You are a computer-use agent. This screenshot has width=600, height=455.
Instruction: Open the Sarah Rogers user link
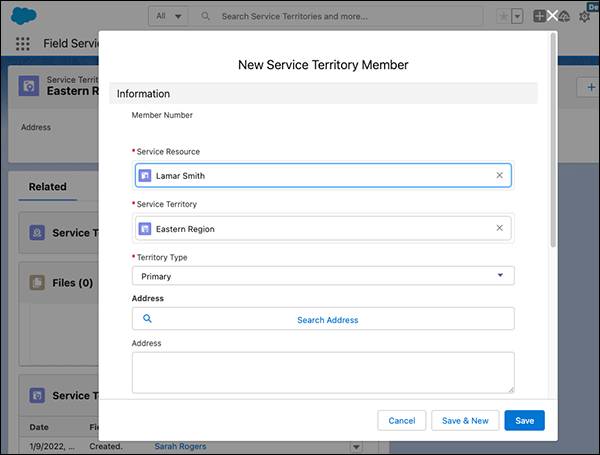[180, 446]
